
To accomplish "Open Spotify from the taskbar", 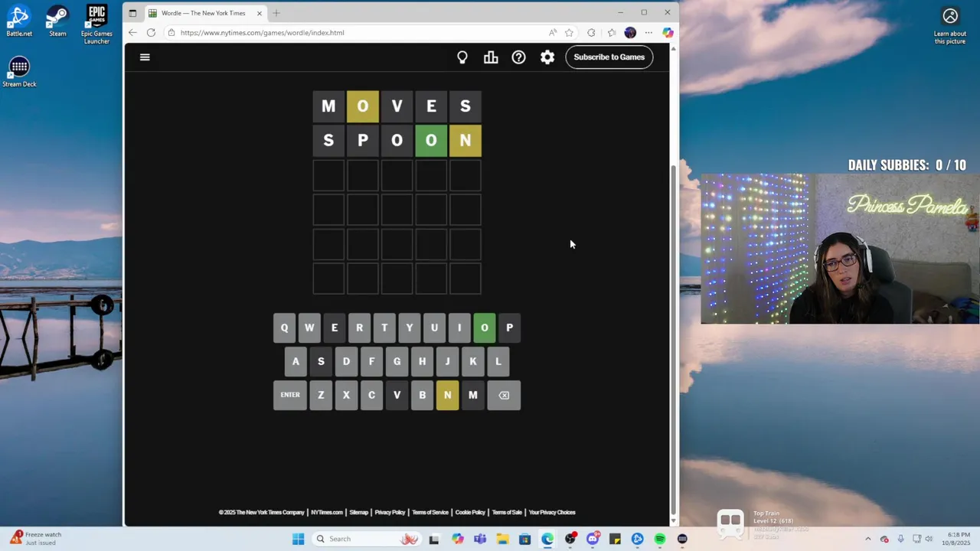I will point(660,539).
